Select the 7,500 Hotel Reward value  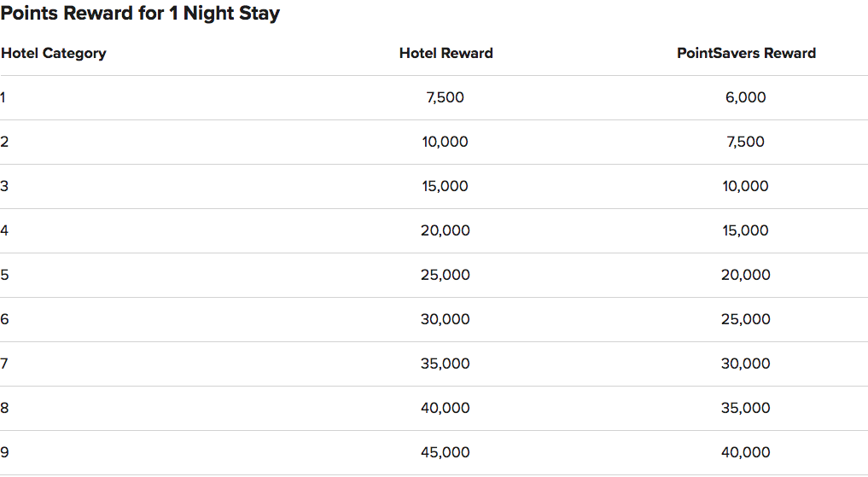pos(445,98)
